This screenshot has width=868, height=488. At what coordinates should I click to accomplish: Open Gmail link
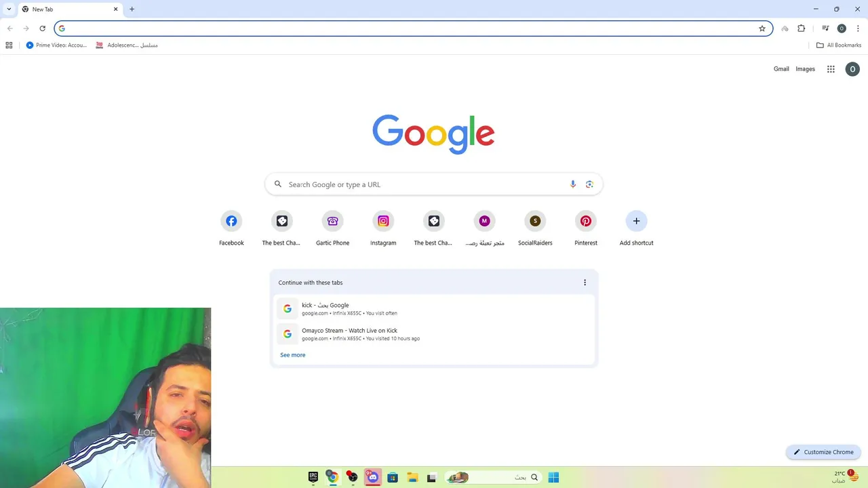point(781,69)
